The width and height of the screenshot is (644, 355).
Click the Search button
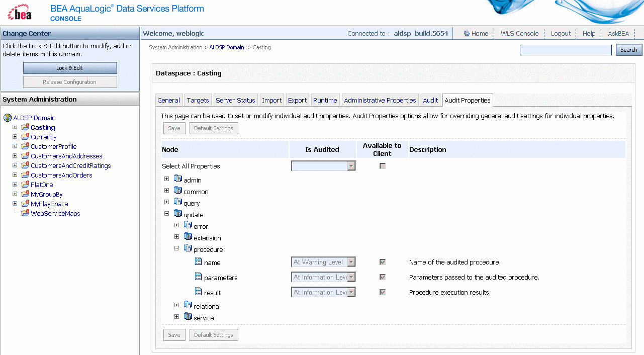pyautogui.click(x=629, y=50)
